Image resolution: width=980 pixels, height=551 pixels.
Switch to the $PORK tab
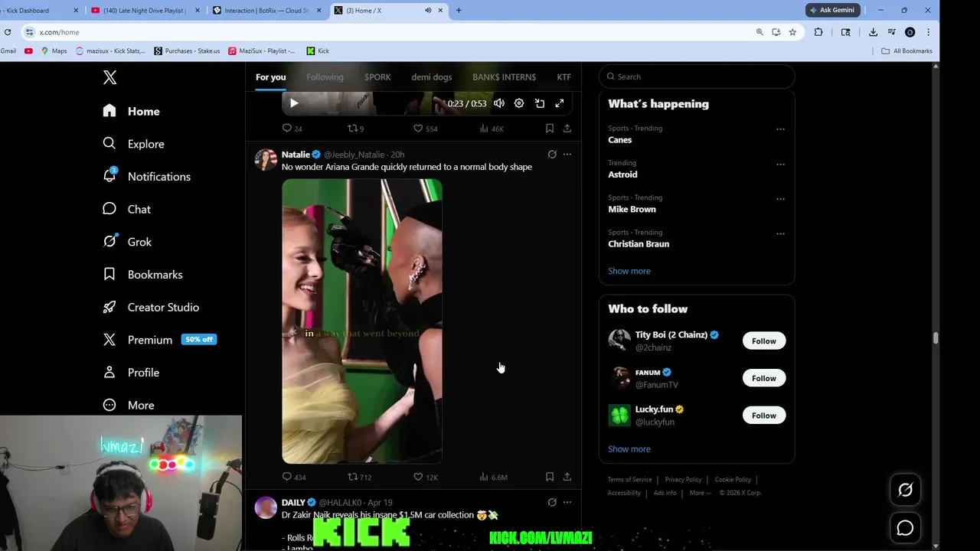point(377,77)
